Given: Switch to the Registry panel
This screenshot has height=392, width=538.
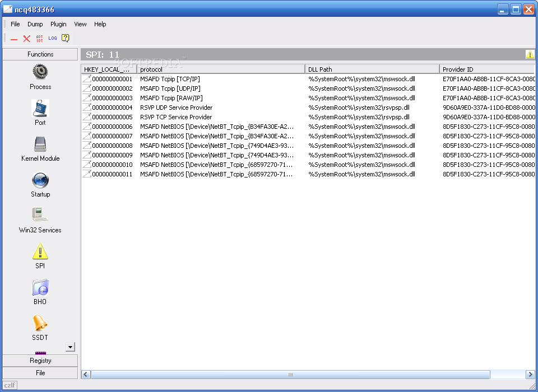Looking at the screenshot, I should pyautogui.click(x=40, y=361).
